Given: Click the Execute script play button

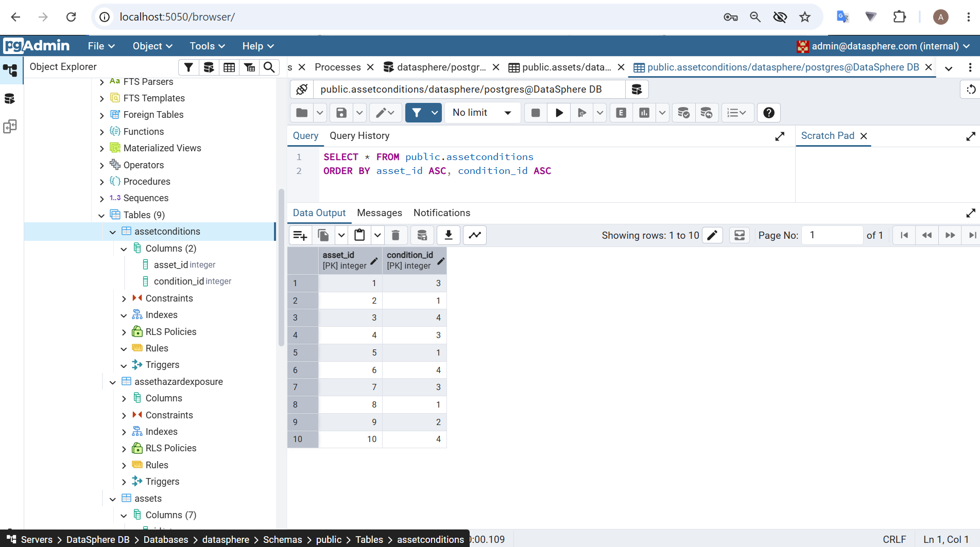Looking at the screenshot, I should coord(559,113).
